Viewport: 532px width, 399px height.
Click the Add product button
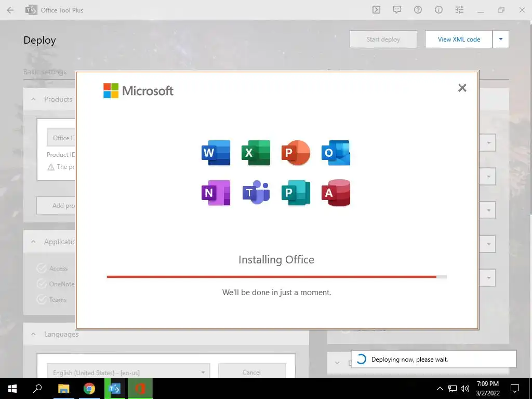click(x=56, y=206)
